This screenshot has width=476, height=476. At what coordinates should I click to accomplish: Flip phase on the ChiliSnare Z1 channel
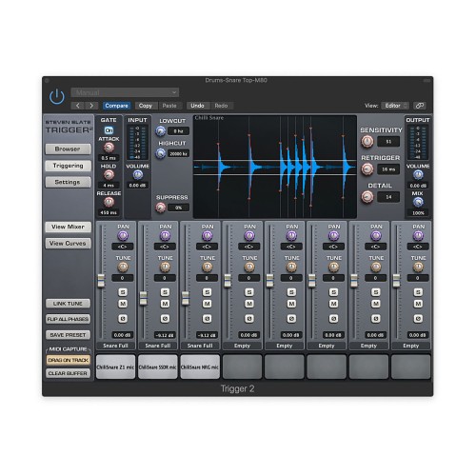tap(123, 318)
